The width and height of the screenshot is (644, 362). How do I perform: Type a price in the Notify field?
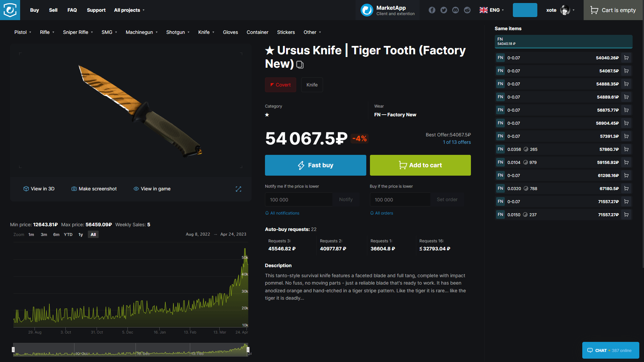click(x=299, y=199)
